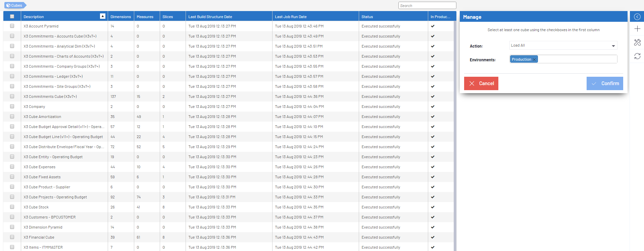Click the Cubes breadcrumb cube icon
The width and height of the screenshot is (644, 251).
[x=8, y=5]
